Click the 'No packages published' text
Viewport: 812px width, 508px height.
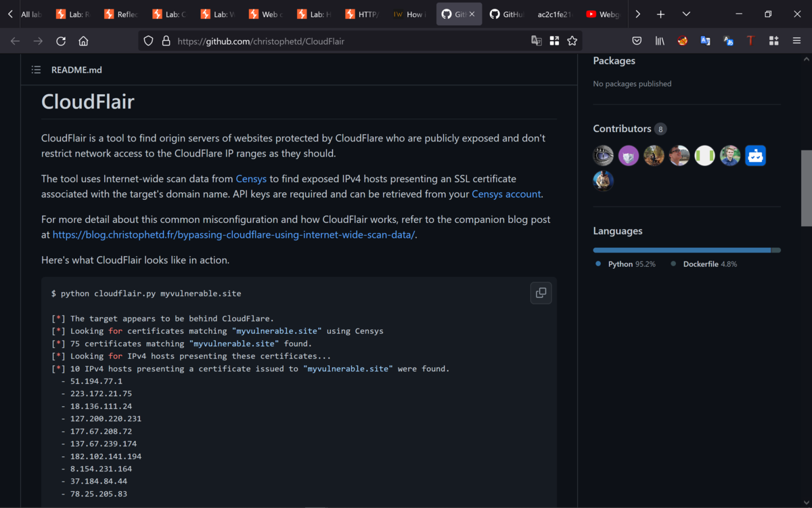[632, 84]
